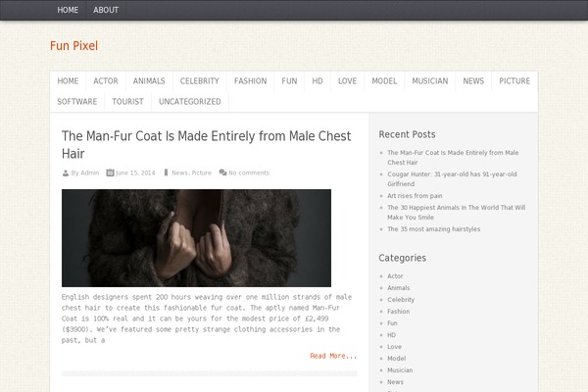Open the MUSICIAN category tab
The height and width of the screenshot is (392, 588).
(430, 81)
